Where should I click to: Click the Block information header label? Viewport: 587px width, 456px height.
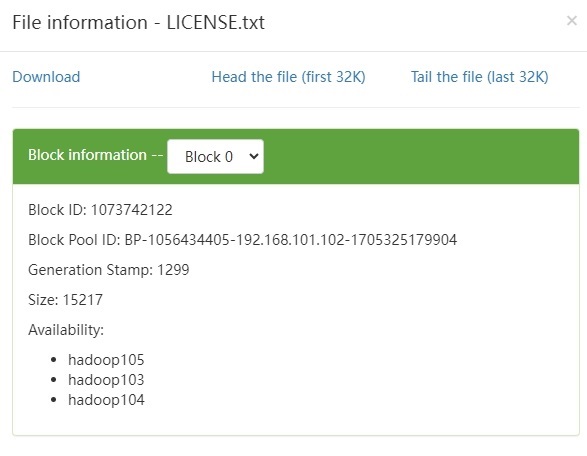click(95, 155)
